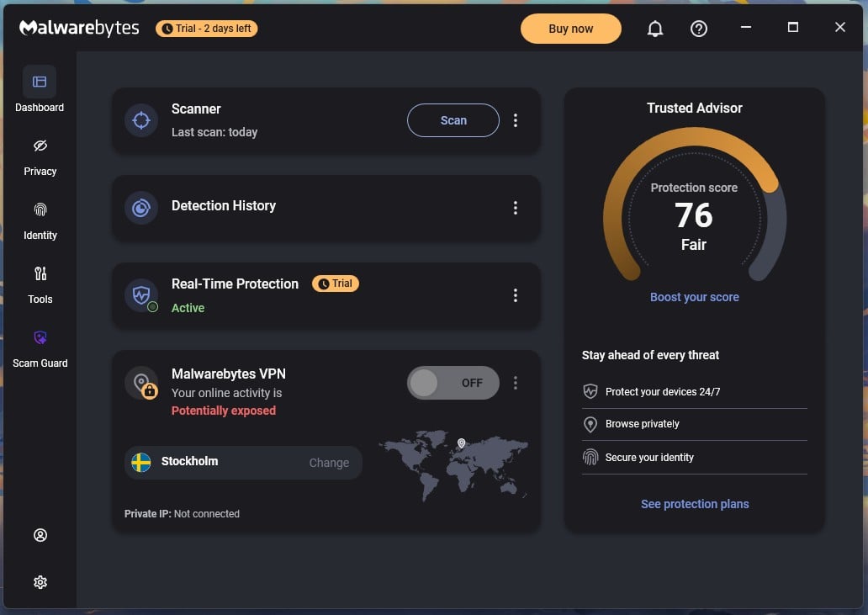868x615 pixels.
Task: Open Malwarebytes VPN more options menu
Action: click(x=516, y=383)
